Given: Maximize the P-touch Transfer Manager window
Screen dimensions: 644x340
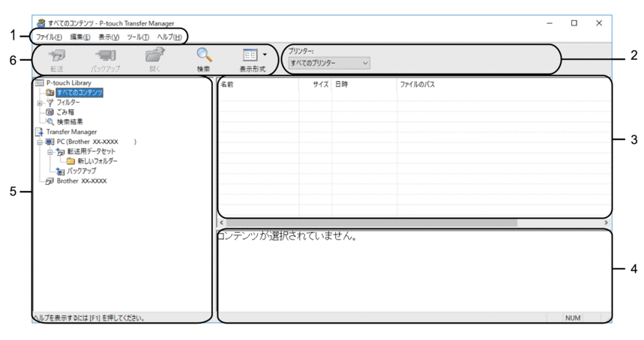Looking at the screenshot, I should 574,23.
